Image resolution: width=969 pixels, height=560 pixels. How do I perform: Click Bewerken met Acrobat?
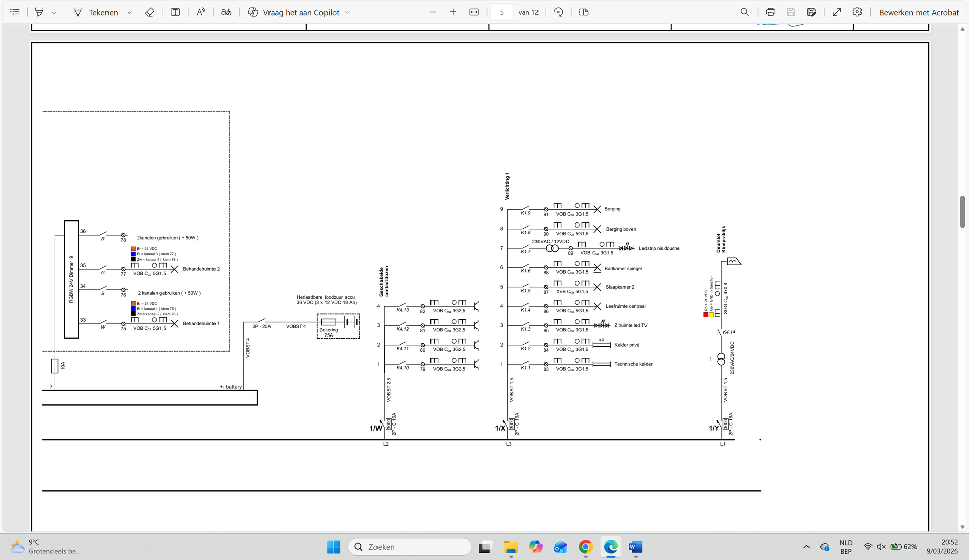pos(919,12)
